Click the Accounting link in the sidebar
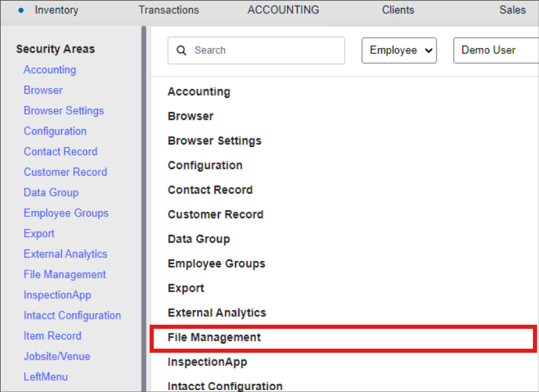Screen dimensions: 539x392 pyautogui.click(x=50, y=70)
